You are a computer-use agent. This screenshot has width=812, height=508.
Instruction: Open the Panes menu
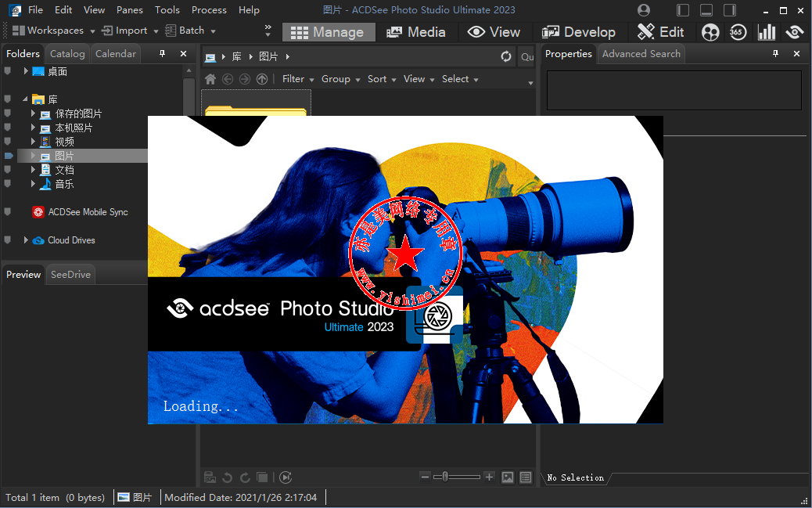129,10
